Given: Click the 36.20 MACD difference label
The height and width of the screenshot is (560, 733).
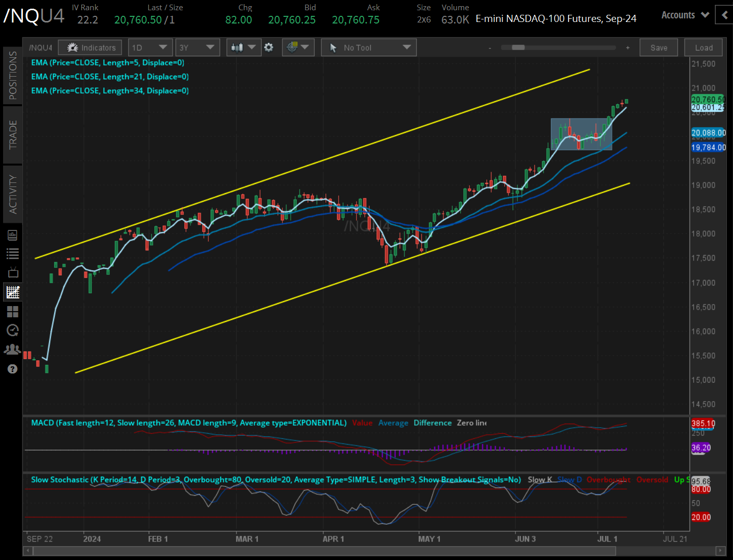Looking at the screenshot, I should click(701, 448).
